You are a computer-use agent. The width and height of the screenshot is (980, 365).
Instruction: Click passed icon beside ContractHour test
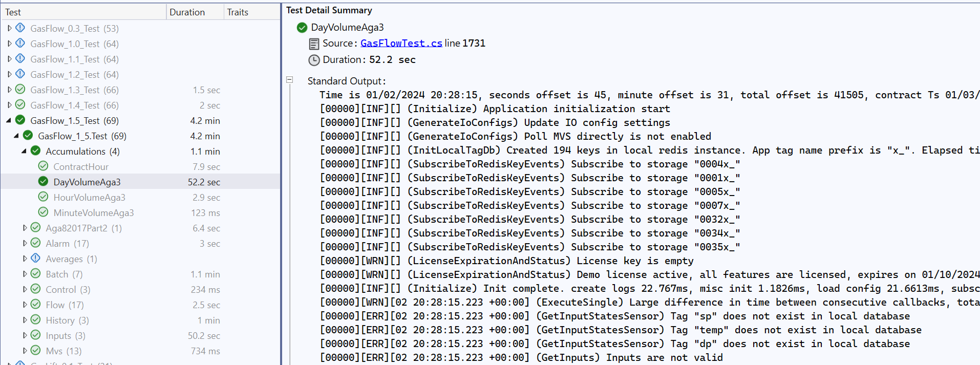click(x=44, y=166)
